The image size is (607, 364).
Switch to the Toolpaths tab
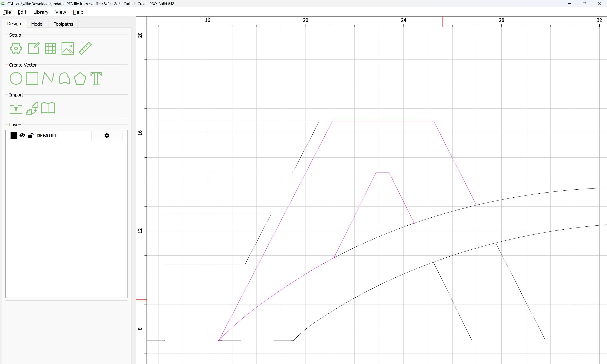pos(63,24)
